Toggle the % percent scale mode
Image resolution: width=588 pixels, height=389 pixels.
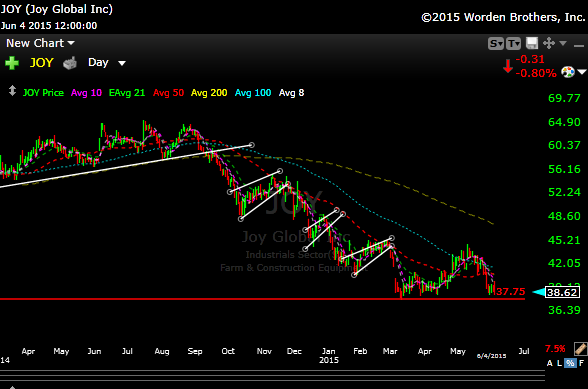pos(570,363)
